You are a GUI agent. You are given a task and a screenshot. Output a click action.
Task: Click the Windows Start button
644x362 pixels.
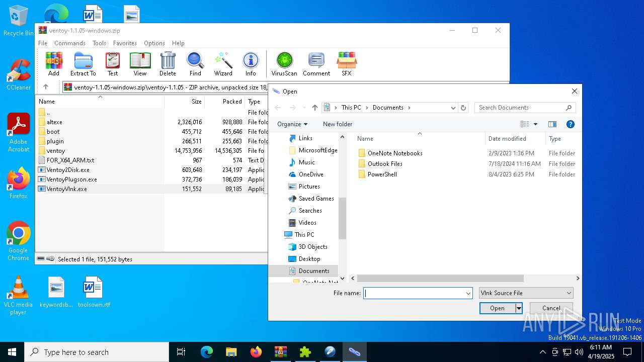pos(12,352)
